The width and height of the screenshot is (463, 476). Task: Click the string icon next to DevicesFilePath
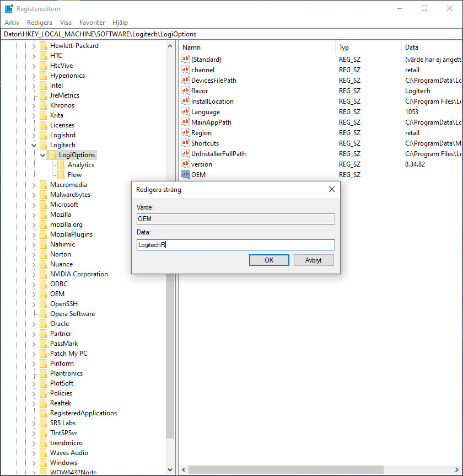tap(187, 80)
